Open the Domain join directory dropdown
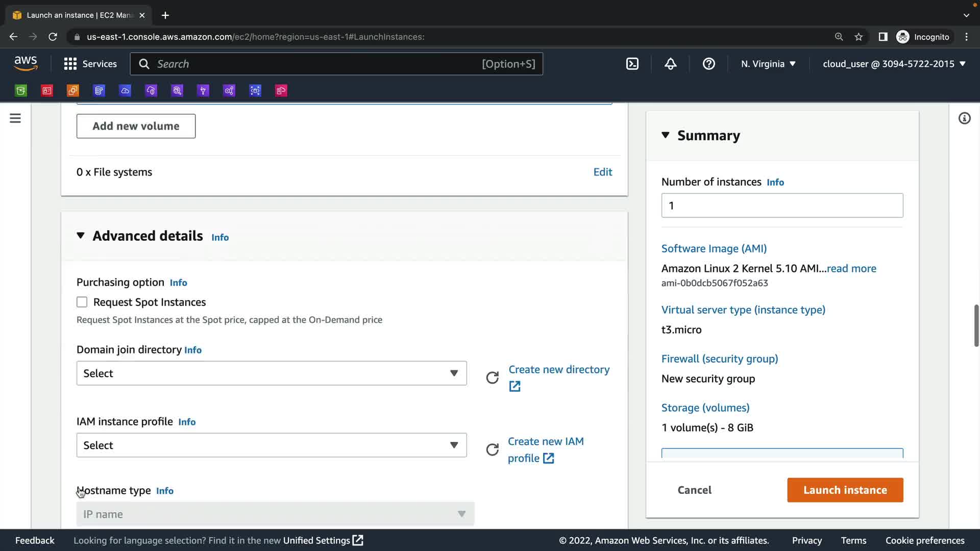This screenshot has width=980, height=551. [x=272, y=373]
